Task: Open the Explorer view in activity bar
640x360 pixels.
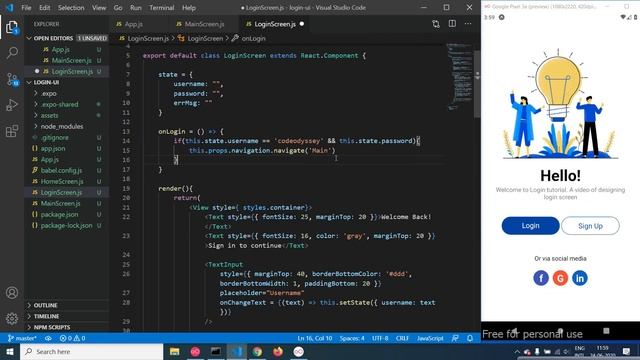Action: 12,27
